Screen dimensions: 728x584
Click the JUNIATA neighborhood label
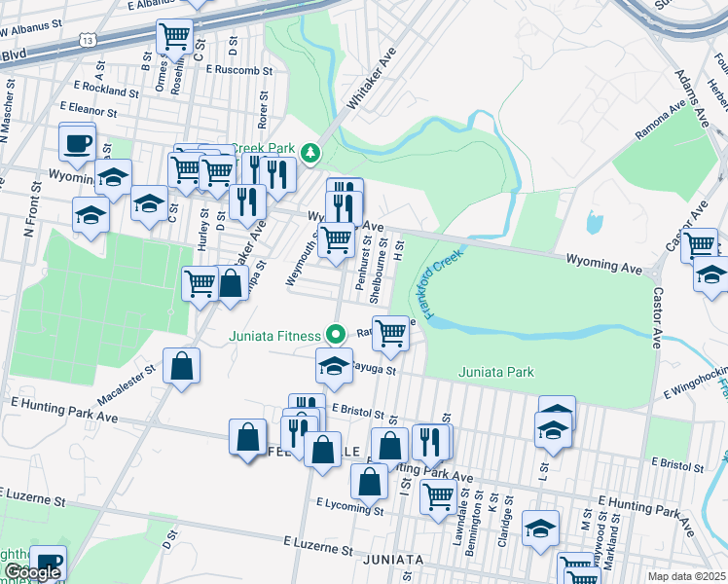point(393,560)
